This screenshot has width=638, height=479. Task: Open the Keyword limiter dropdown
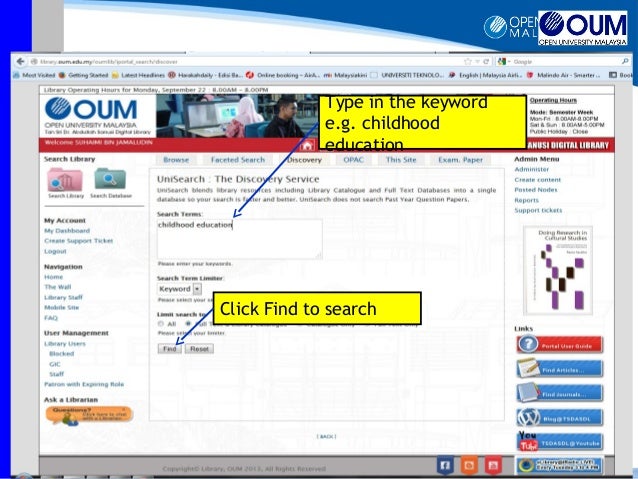coord(179,289)
